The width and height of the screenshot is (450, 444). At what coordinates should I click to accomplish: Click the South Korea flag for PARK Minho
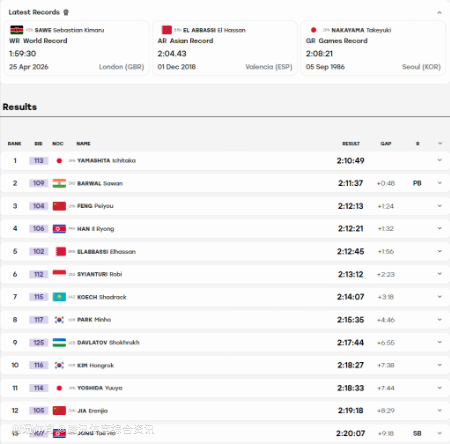(59, 320)
